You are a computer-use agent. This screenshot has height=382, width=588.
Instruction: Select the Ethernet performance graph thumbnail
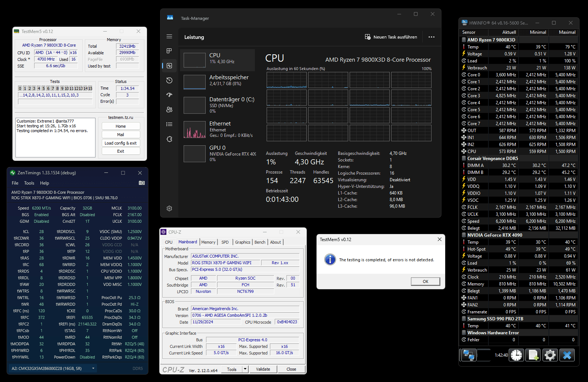(195, 130)
